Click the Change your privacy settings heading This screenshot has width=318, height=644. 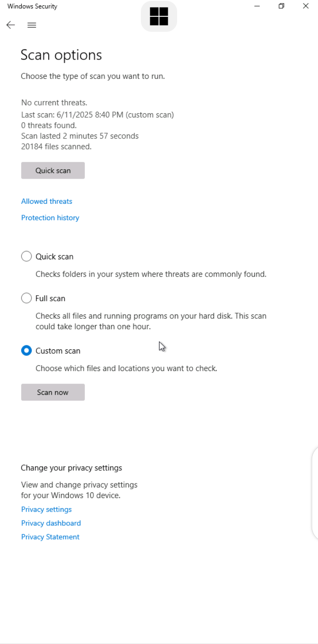72,468
